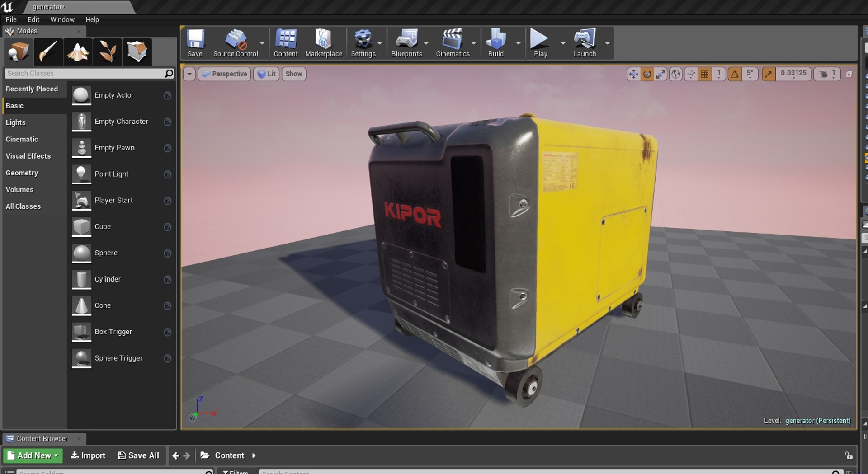The width and height of the screenshot is (868, 474).
Task: Open the Marketplace toolbar icon
Action: point(324,43)
